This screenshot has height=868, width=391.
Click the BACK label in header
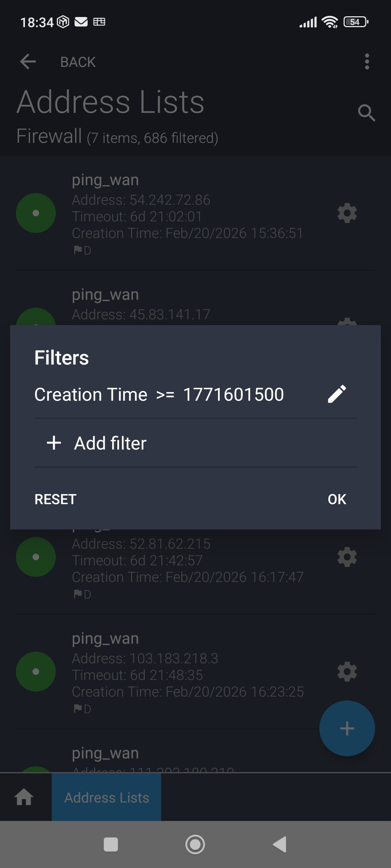coord(78,62)
